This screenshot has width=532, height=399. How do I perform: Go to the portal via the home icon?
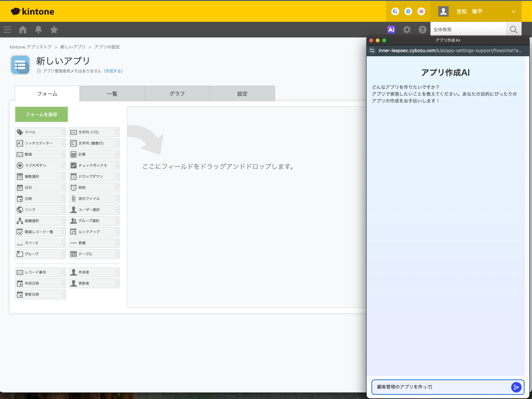pyautogui.click(x=22, y=30)
